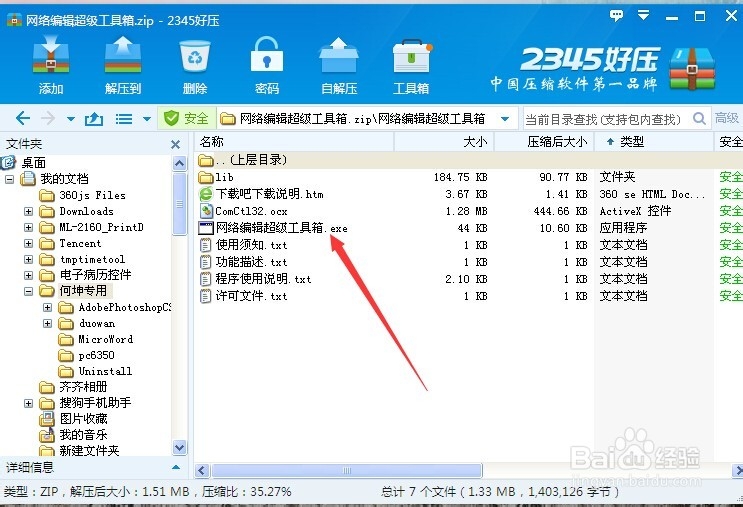
Task: Open the title bar menu dropdown icon
Action: point(643,16)
